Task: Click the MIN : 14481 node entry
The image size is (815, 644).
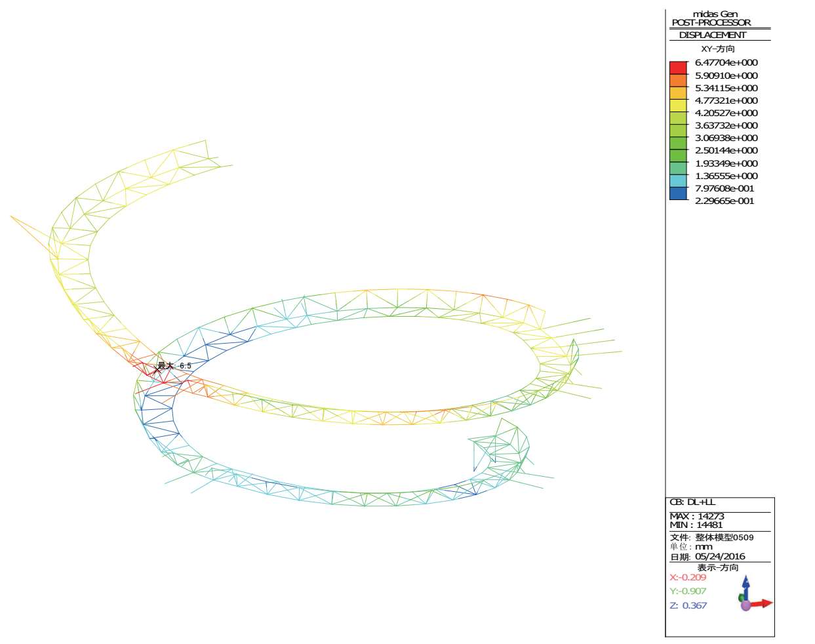Action: pos(696,525)
